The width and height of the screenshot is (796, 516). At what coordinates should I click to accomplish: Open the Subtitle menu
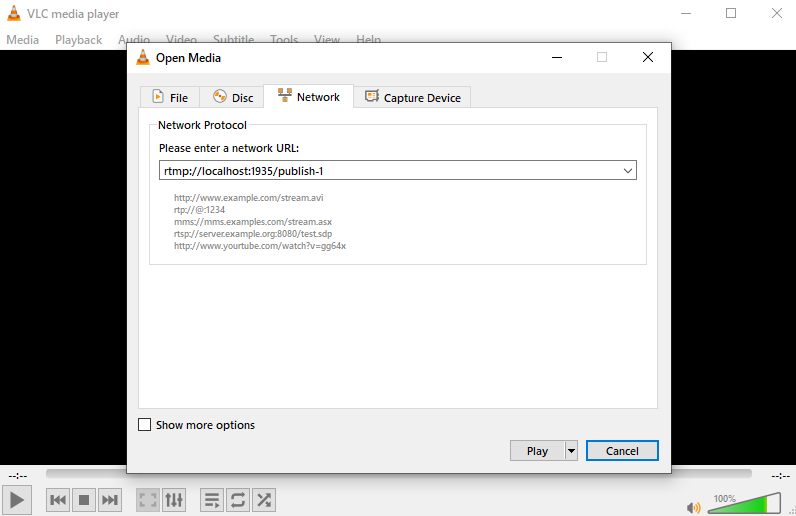tap(234, 39)
